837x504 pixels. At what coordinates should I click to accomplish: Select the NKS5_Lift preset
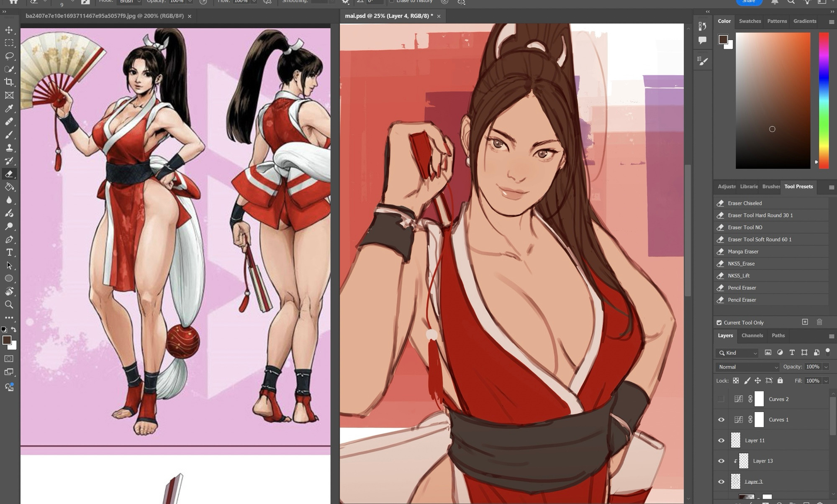771,276
